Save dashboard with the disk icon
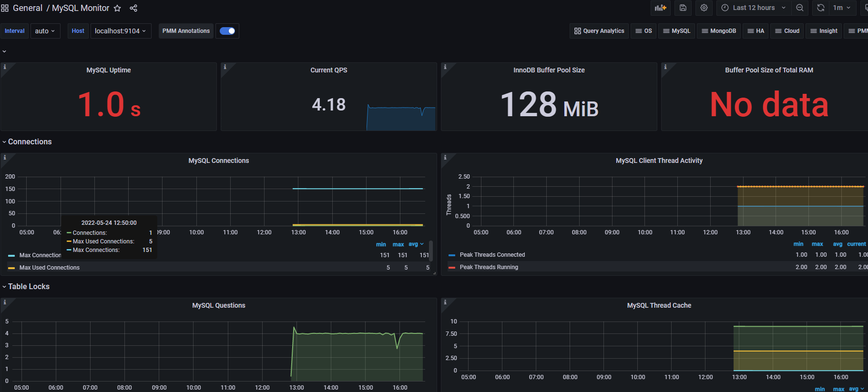Screen dimensions: 868x392 (683, 8)
